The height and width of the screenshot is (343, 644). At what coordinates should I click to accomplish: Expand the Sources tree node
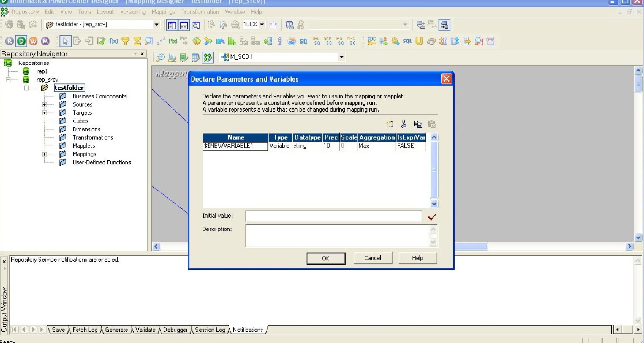click(45, 104)
